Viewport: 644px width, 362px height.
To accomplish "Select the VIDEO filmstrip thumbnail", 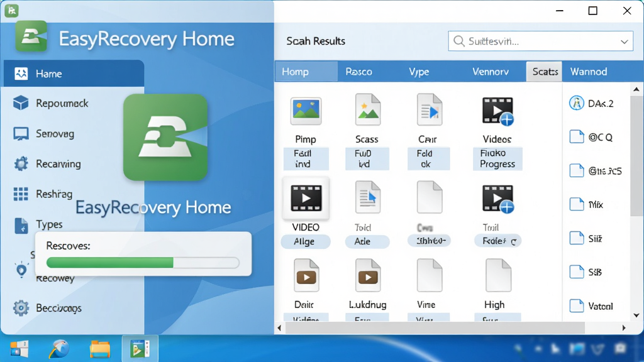I will pyautogui.click(x=306, y=198).
